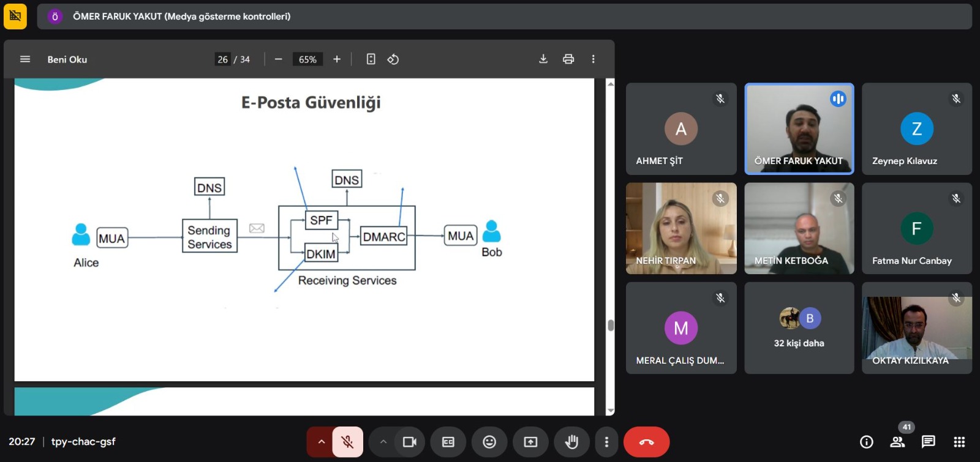This screenshot has width=980, height=462.
Task: Open more options in call controls
Action: point(606,442)
